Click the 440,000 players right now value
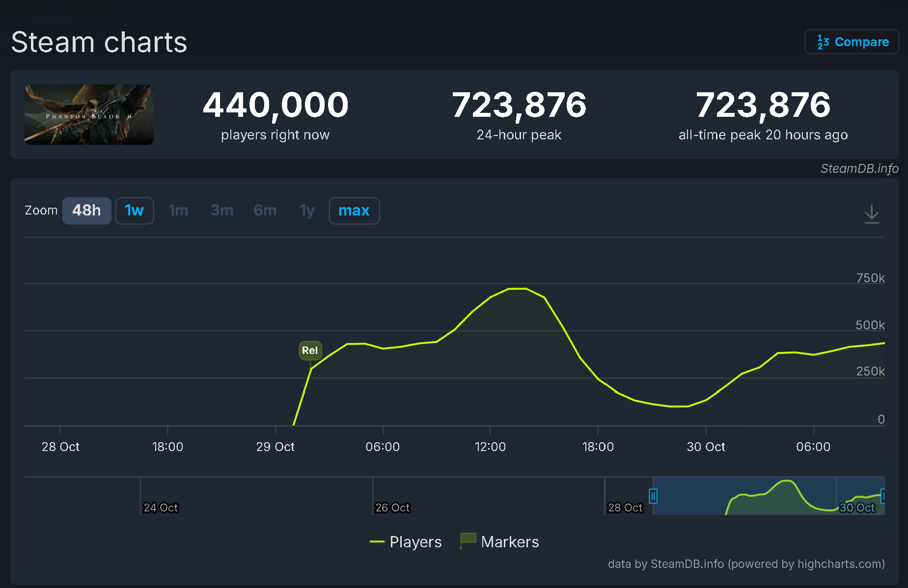 (275, 105)
